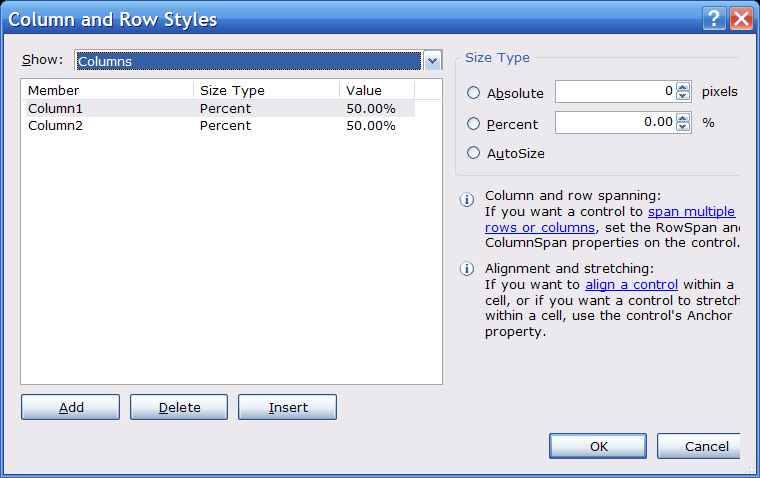Decrease the Absolute pixels spinner value
Viewport: 760px width, 478px height.
[683, 97]
